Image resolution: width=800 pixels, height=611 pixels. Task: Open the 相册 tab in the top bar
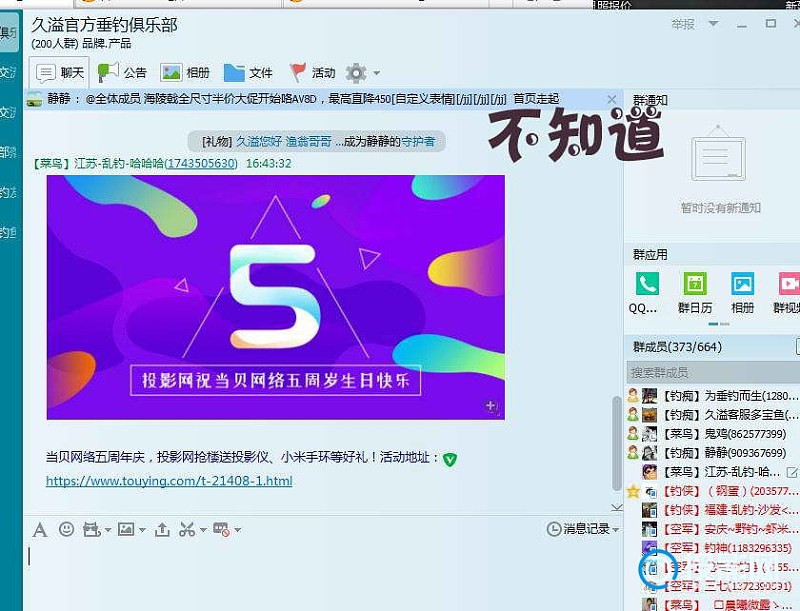coord(185,73)
